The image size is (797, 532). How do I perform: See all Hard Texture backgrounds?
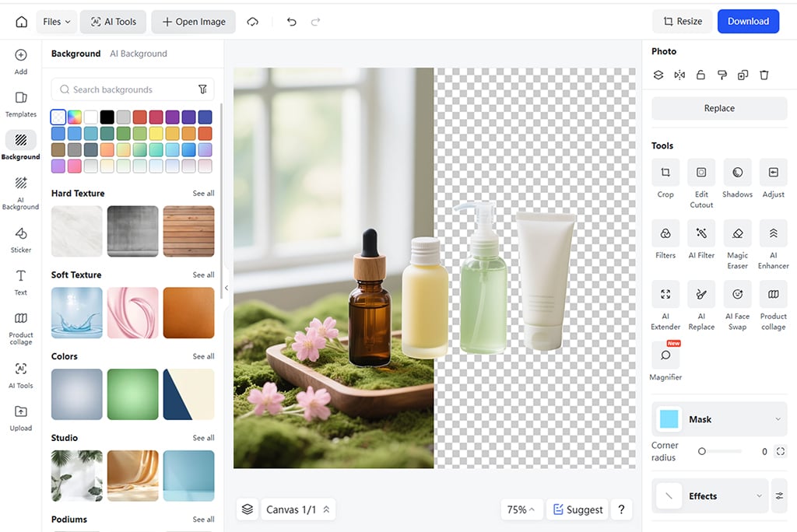(203, 193)
